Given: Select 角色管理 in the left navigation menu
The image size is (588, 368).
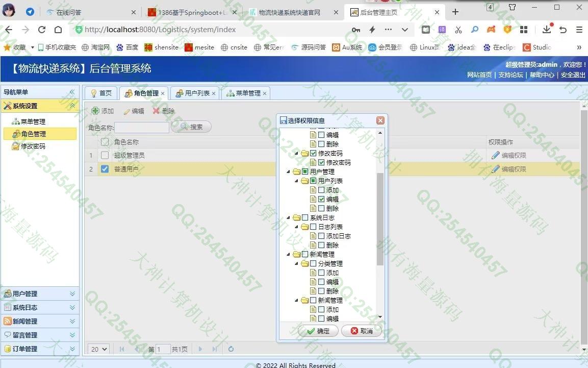Looking at the screenshot, I should point(40,134).
